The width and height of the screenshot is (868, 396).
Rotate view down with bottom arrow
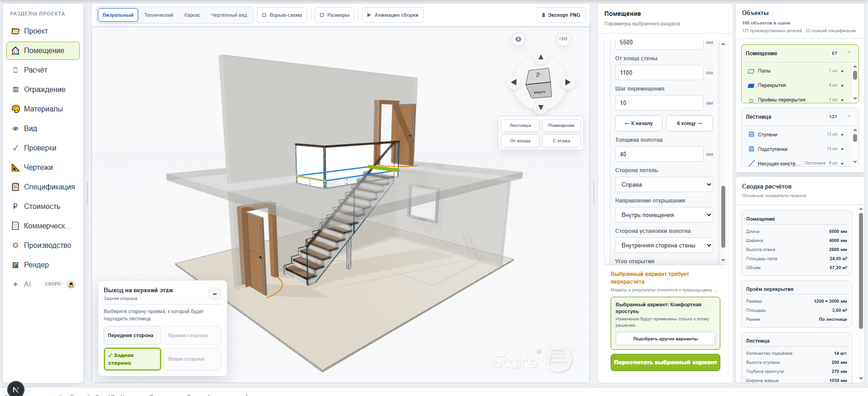click(x=540, y=108)
